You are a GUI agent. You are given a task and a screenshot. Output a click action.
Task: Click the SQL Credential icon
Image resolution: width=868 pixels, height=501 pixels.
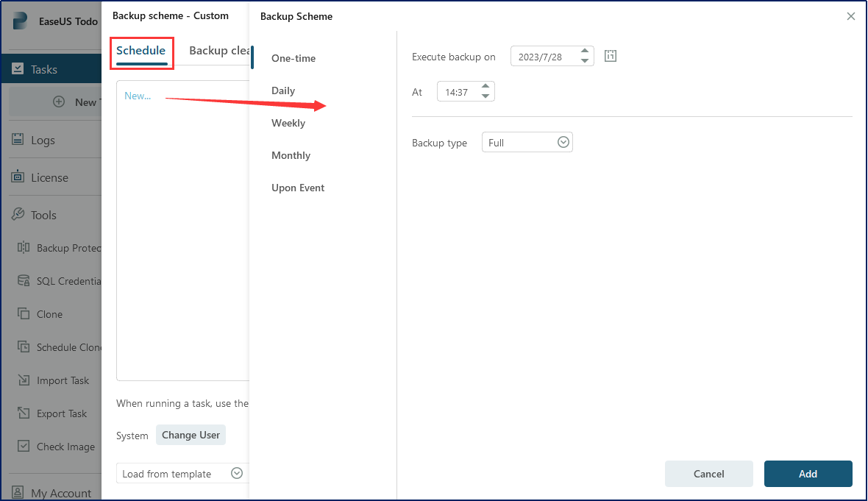24,281
